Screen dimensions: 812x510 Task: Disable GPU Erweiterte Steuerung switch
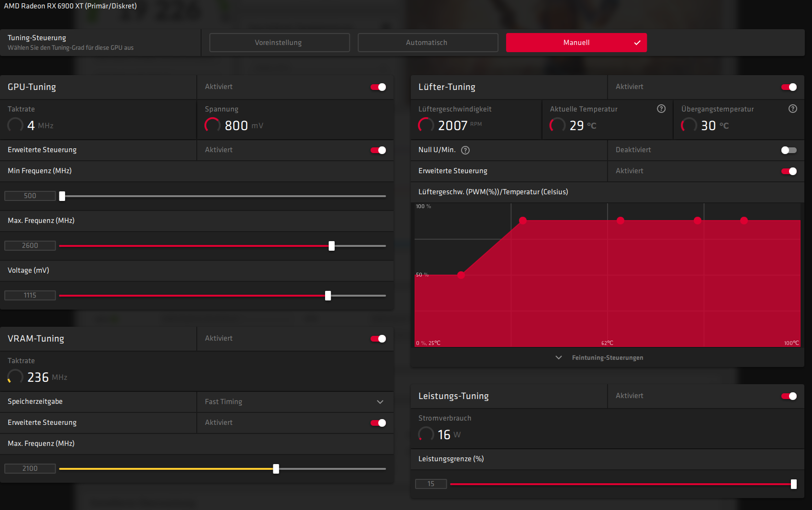click(378, 150)
